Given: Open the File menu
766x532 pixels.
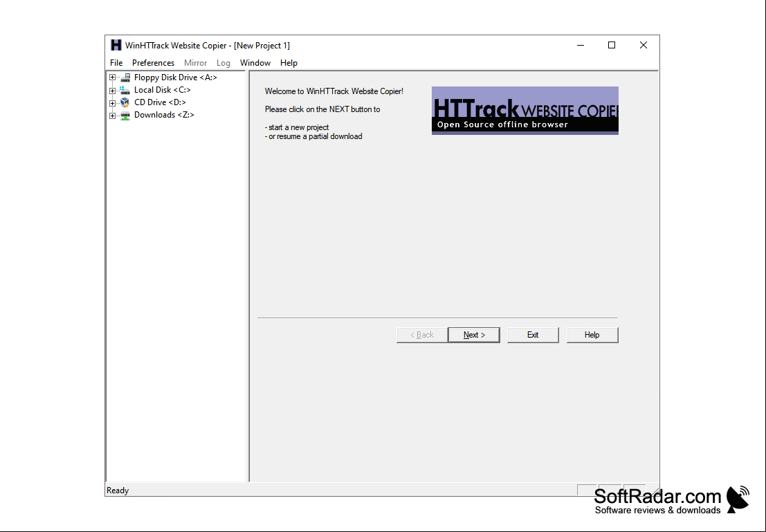Looking at the screenshot, I should click(x=116, y=62).
